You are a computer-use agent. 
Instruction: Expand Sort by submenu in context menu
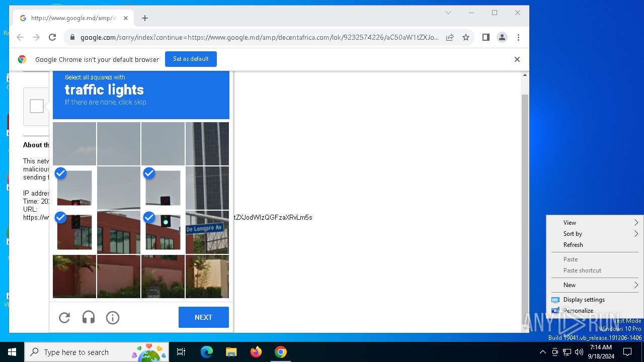(596, 234)
